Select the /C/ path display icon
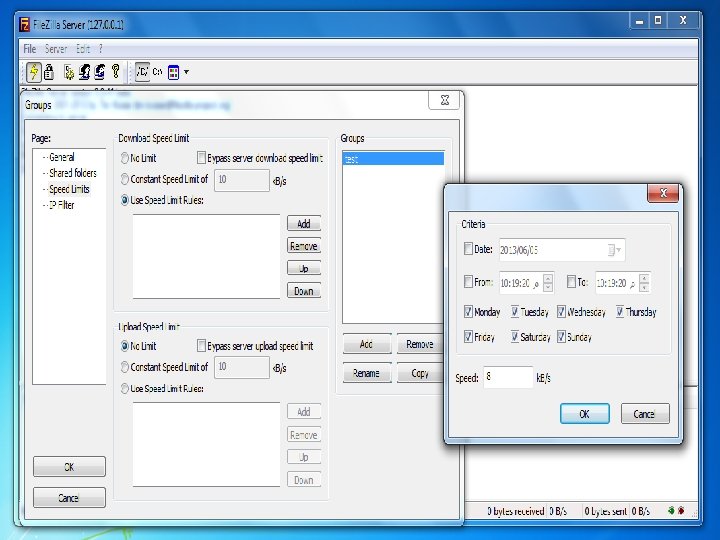The image size is (720, 540). pyautogui.click(x=142, y=72)
